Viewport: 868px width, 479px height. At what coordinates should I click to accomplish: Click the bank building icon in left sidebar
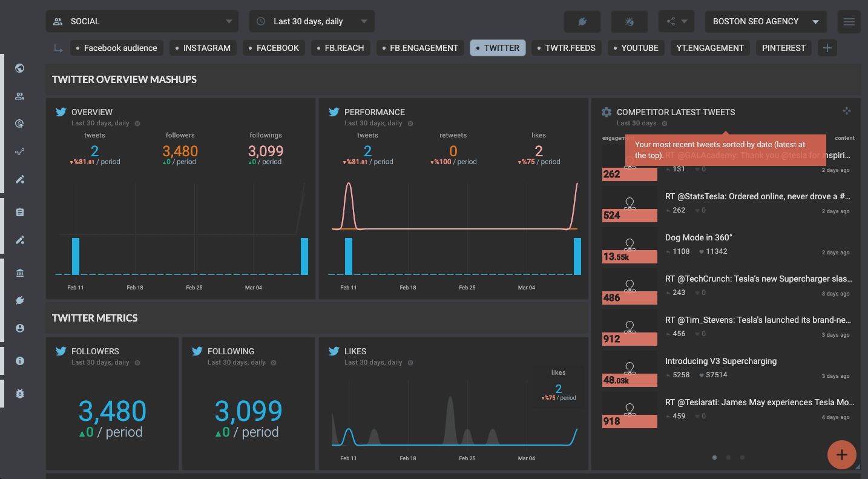point(19,273)
